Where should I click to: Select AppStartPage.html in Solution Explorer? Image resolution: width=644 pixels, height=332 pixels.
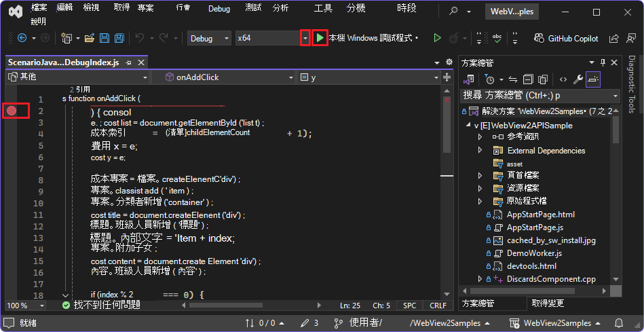coord(540,214)
